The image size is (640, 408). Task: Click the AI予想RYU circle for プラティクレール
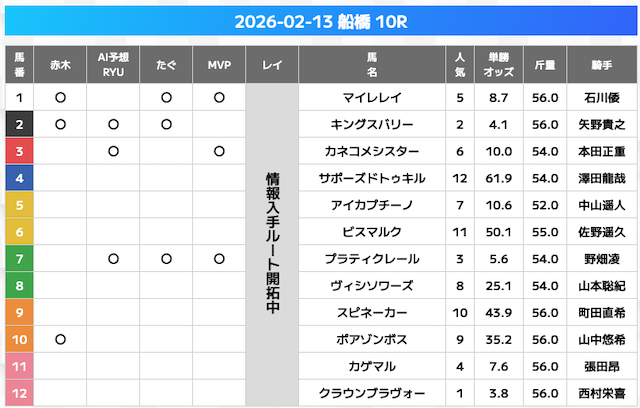(113, 259)
